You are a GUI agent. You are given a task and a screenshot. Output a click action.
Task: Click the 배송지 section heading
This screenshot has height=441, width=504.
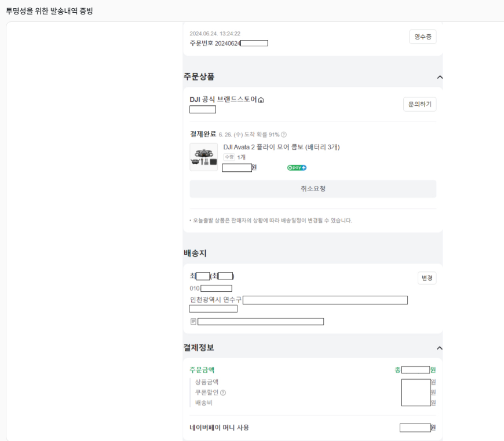[x=195, y=253]
